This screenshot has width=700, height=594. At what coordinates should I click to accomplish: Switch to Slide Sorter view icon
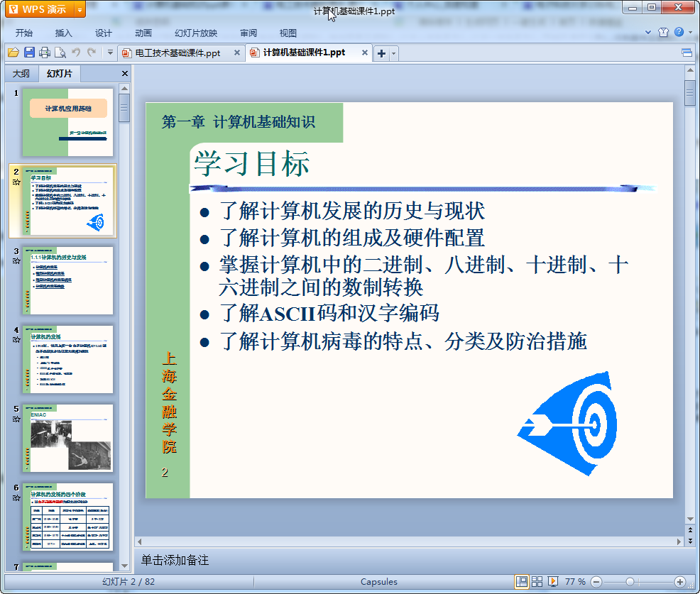click(x=537, y=581)
